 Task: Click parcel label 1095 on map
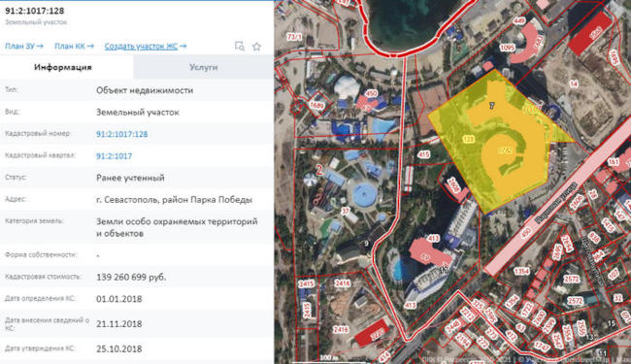tap(507, 48)
